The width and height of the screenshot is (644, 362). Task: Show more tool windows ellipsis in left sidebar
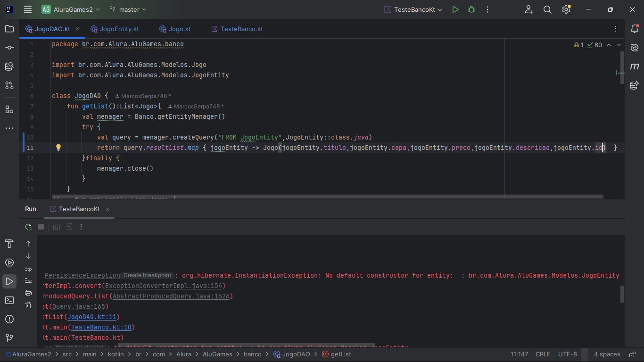tap(9, 128)
